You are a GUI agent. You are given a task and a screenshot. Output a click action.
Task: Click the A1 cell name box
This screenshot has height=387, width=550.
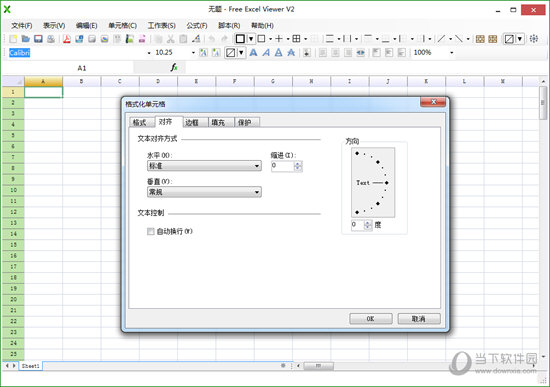pyautogui.click(x=81, y=68)
